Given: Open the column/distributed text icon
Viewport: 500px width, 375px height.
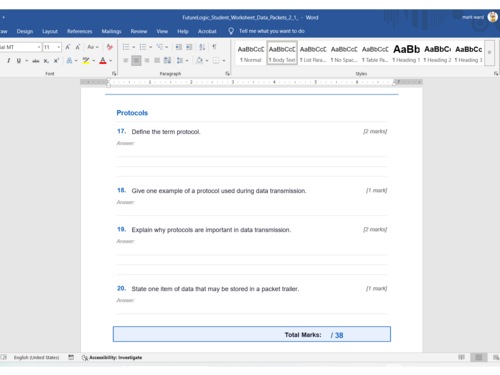Looking at the screenshot, I should pyautogui.click(x=167, y=60).
